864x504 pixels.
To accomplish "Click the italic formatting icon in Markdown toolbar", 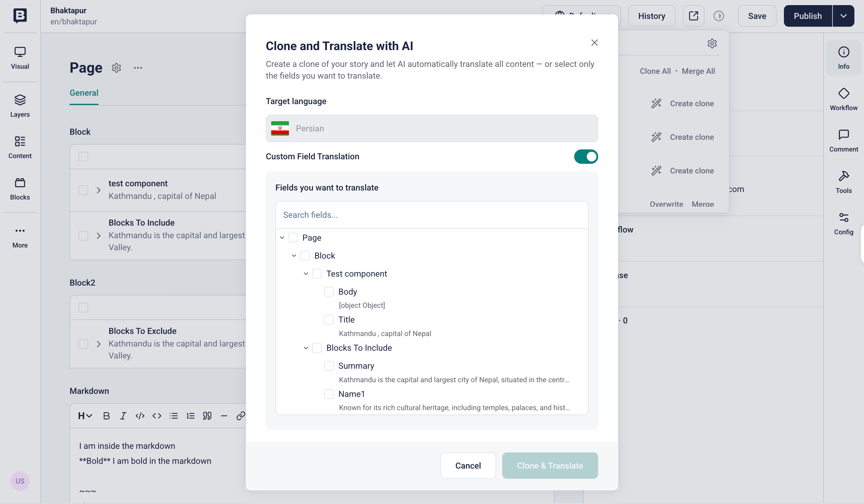I will [123, 416].
